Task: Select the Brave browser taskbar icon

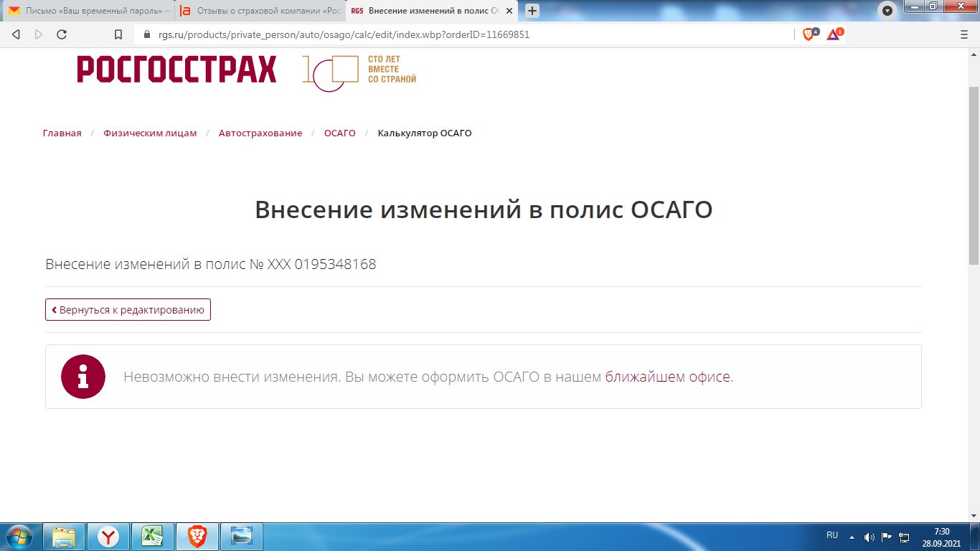Action: (x=197, y=537)
